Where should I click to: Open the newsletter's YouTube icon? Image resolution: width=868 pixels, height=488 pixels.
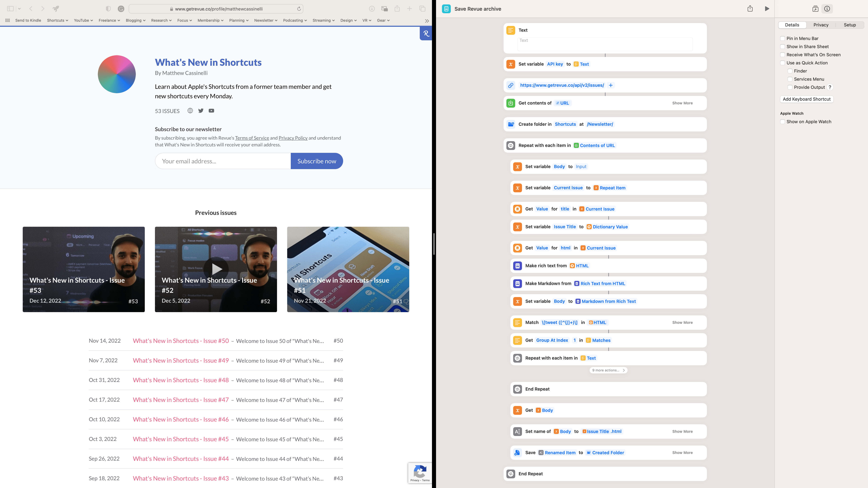(211, 111)
